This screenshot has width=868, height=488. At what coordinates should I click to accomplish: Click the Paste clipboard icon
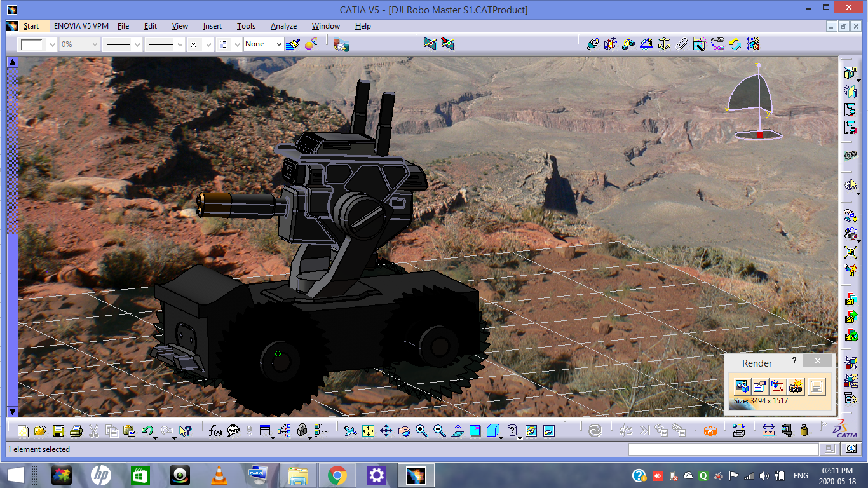(x=129, y=431)
